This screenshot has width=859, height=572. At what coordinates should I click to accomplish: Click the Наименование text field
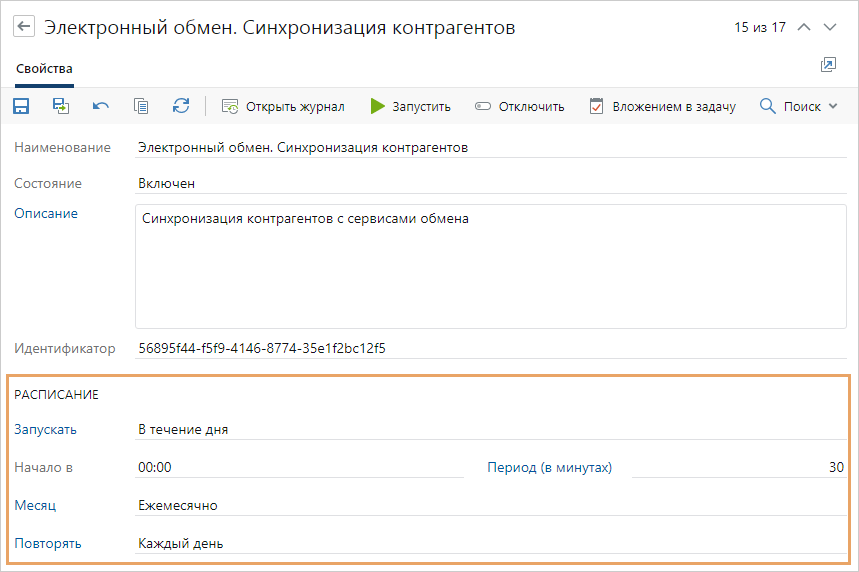(x=490, y=147)
